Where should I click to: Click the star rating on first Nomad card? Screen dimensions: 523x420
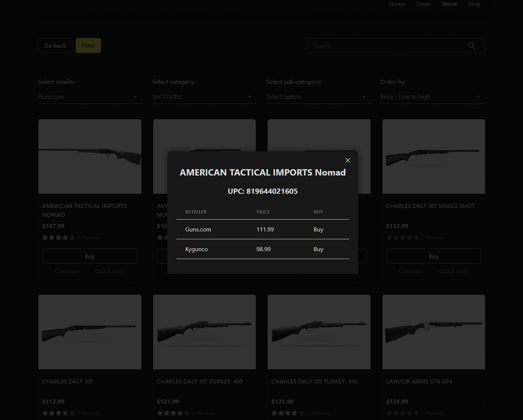[x=59, y=238]
